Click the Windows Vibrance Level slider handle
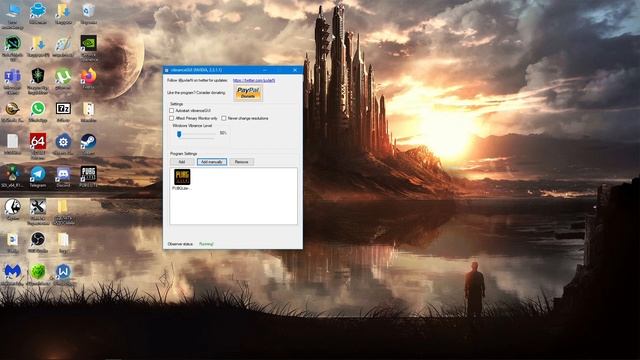The image size is (640, 360). click(179, 134)
